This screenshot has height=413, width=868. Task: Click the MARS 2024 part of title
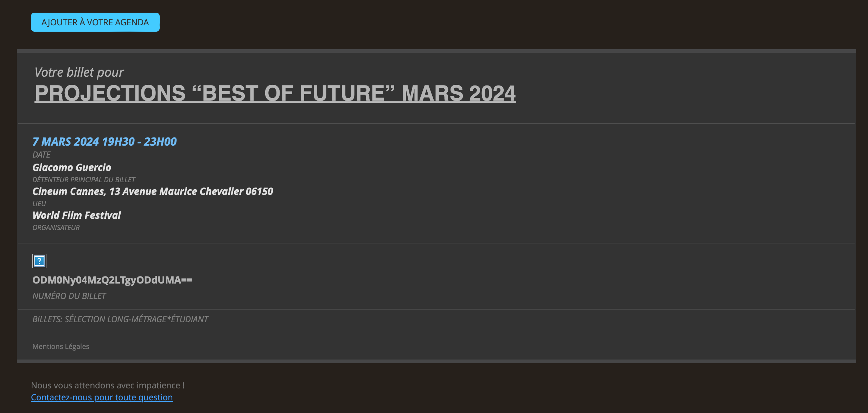click(x=459, y=93)
